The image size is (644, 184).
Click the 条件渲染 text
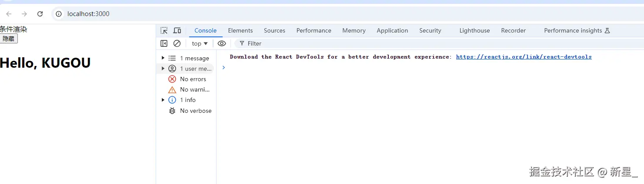tap(13, 29)
